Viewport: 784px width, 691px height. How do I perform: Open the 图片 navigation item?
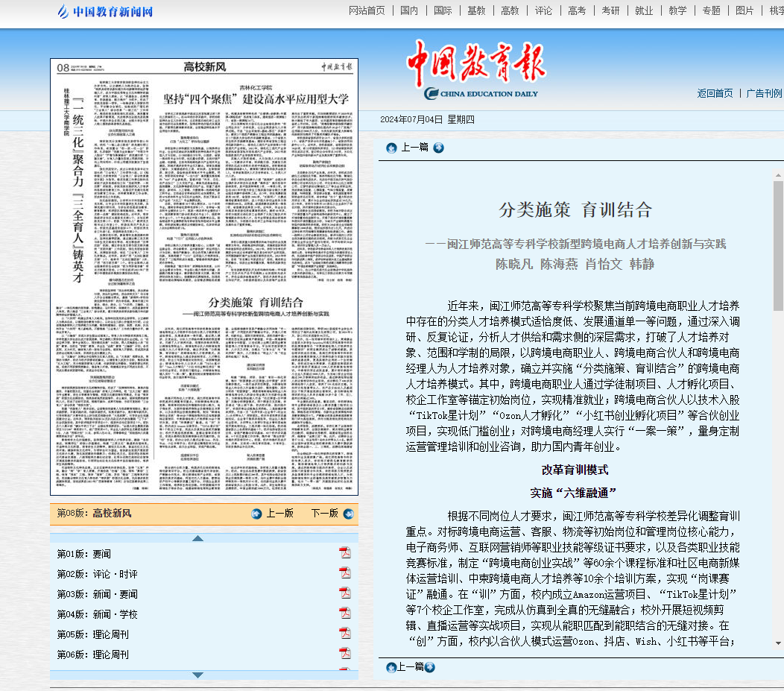point(745,10)
